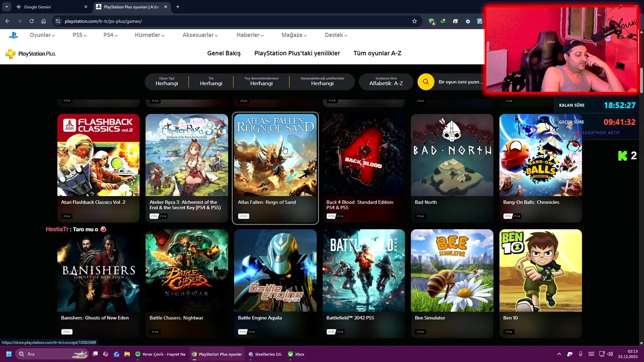Click the Bad North title text
Screen dimensions: 644x362
(x=426, y=202)
